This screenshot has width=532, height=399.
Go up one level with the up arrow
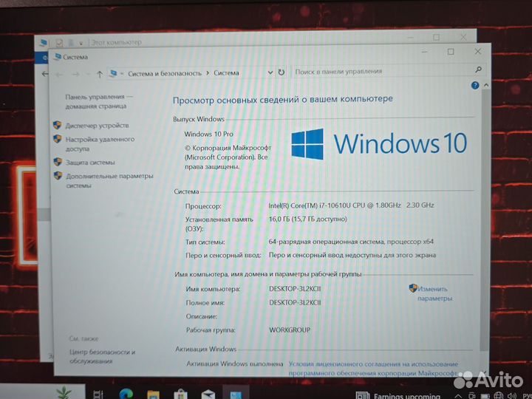[100, 75]
